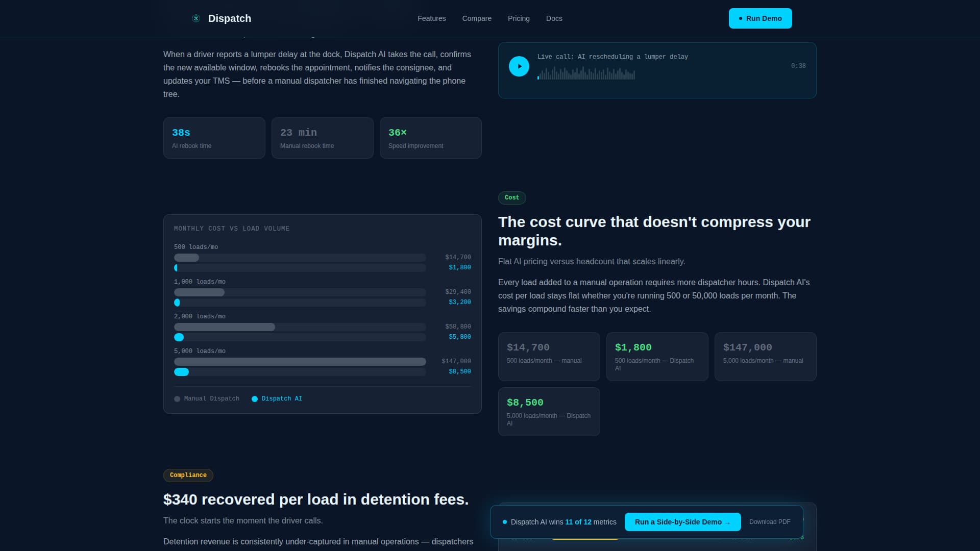
Task: Select the $8,500 Dispatch AI stat card
Action: click(549, 412)
